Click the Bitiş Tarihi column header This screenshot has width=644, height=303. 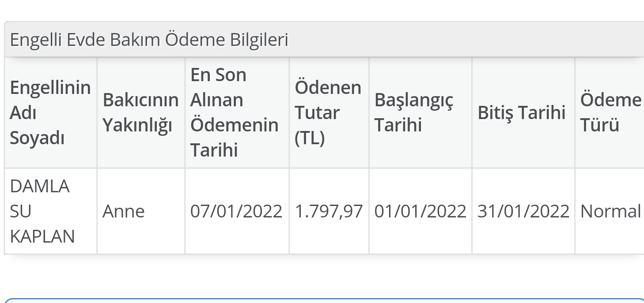pos(521,113)
